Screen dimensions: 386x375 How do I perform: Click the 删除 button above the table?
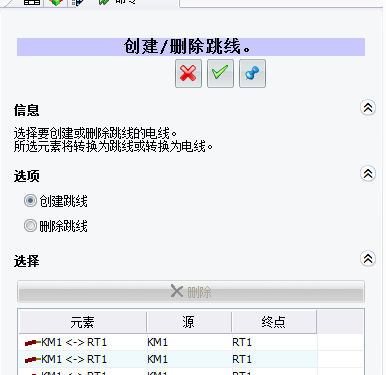(x=191, y=291)
